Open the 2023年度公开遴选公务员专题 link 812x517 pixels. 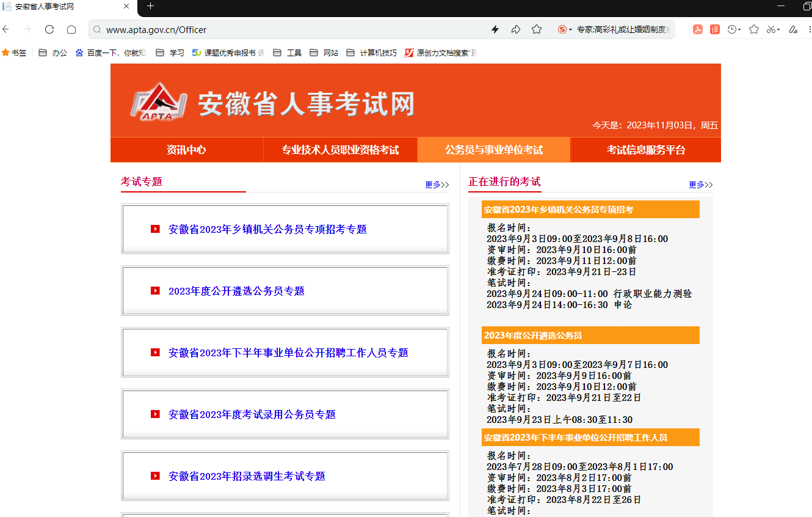tap(236, 291)
